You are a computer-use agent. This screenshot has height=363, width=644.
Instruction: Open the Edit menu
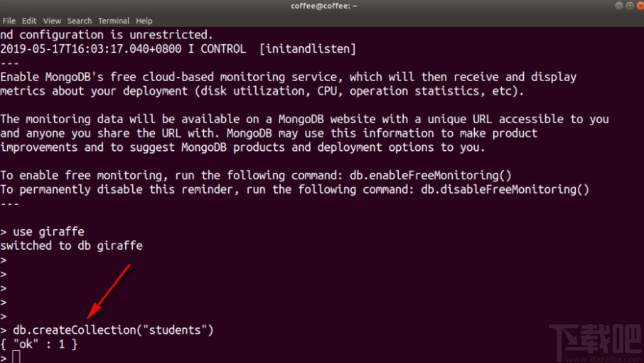tap(29, 21)
